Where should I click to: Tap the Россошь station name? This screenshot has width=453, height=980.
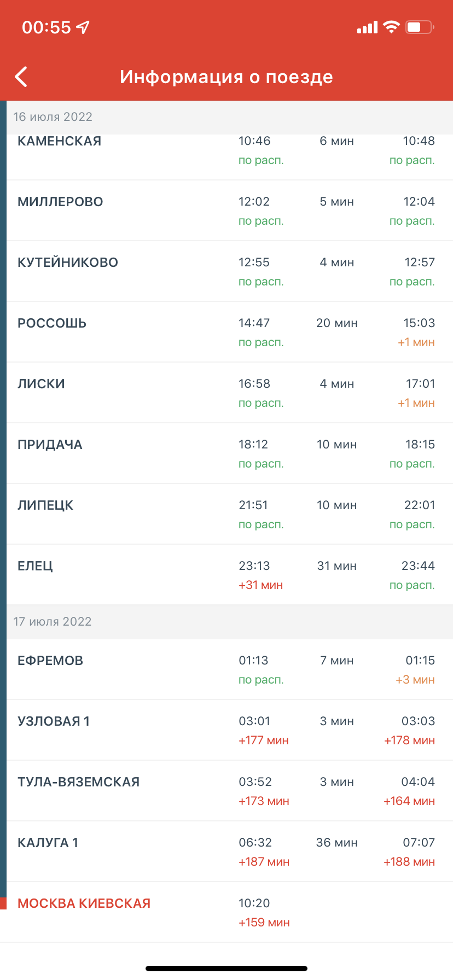[x=52, y=323]
